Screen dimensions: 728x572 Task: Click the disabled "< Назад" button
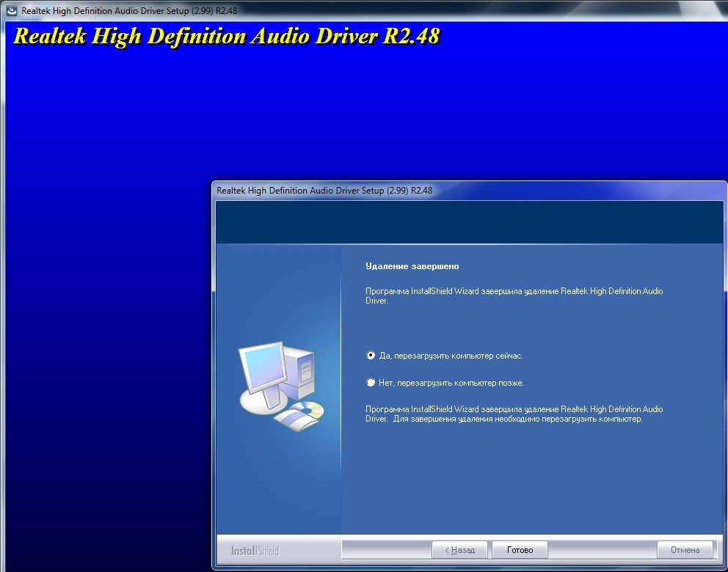pos(459,550)
